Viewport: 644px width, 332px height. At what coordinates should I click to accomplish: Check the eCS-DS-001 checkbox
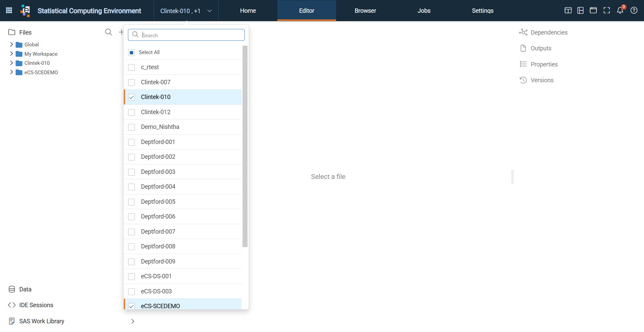pos(131,277)
